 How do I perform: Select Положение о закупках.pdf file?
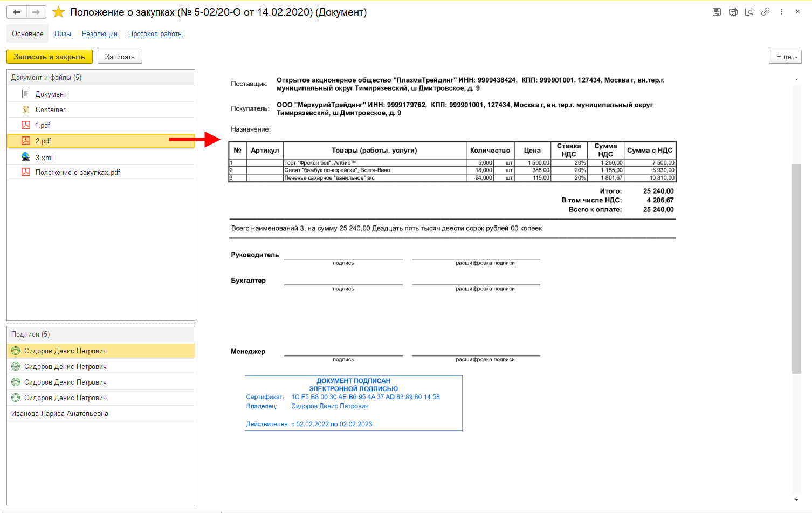coord(101,172)
